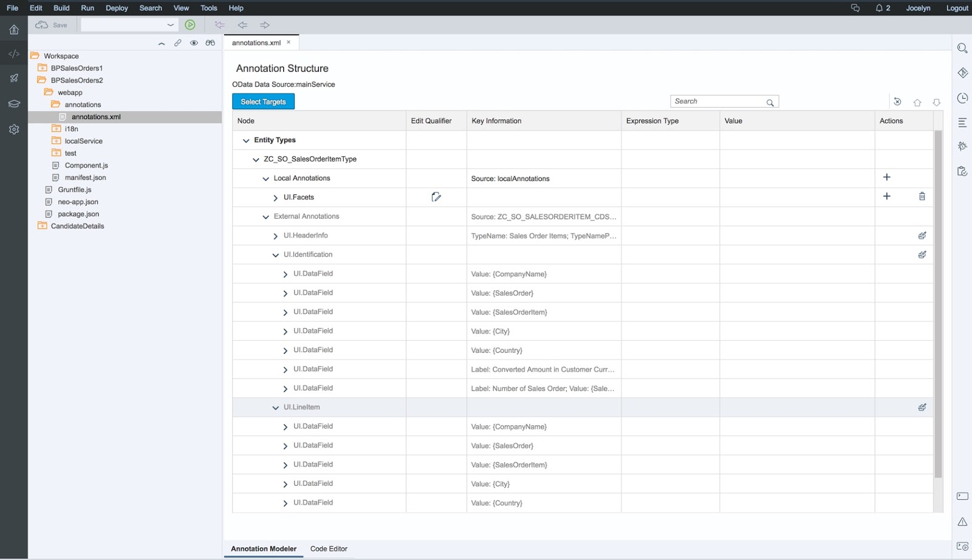Click the Select Targets button
972x560 pixels.
click(263, 101)
